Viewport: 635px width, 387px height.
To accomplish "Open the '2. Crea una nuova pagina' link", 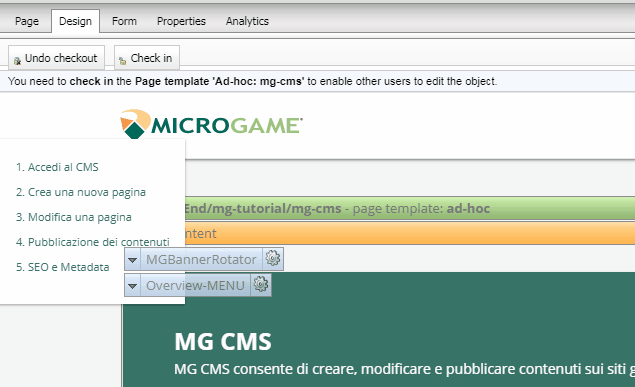I will pyautogui.click(x=81, y=192).
